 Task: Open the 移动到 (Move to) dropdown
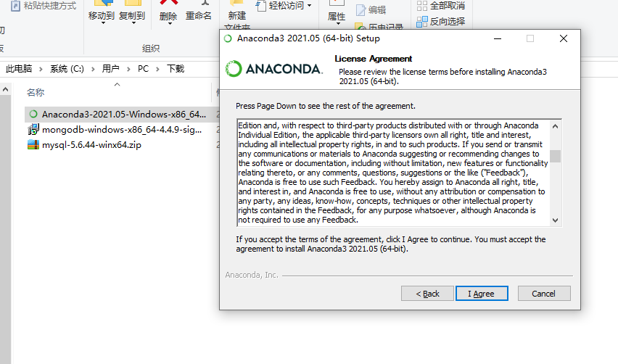tap(102, 12)
